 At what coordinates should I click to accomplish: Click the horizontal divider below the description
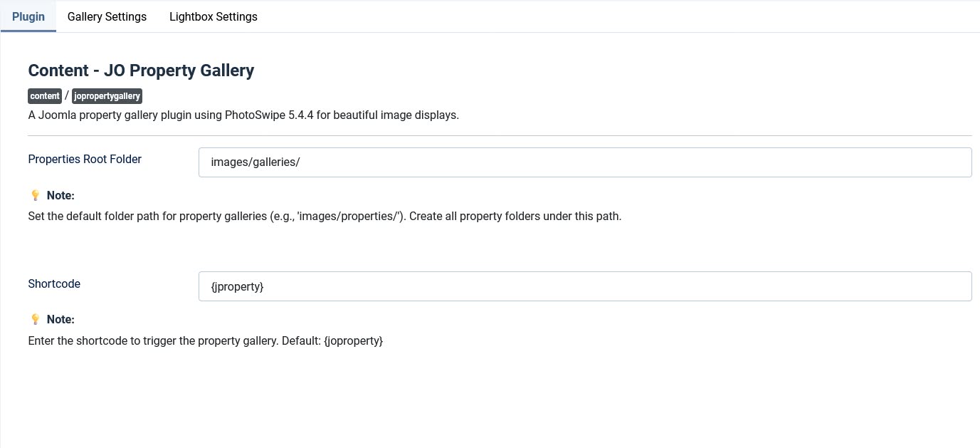coord(500,135)
